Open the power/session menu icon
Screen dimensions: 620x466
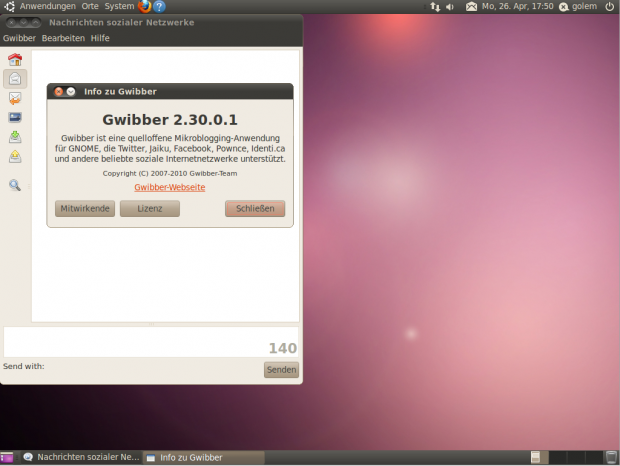[x=610, y=6]
